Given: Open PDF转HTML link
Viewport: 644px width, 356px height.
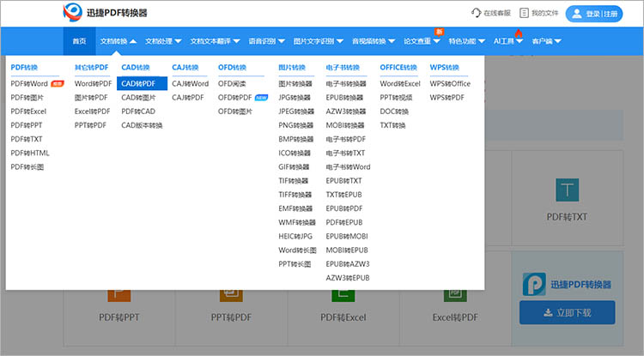Looking at the screenshot, I should coord(30,153).
